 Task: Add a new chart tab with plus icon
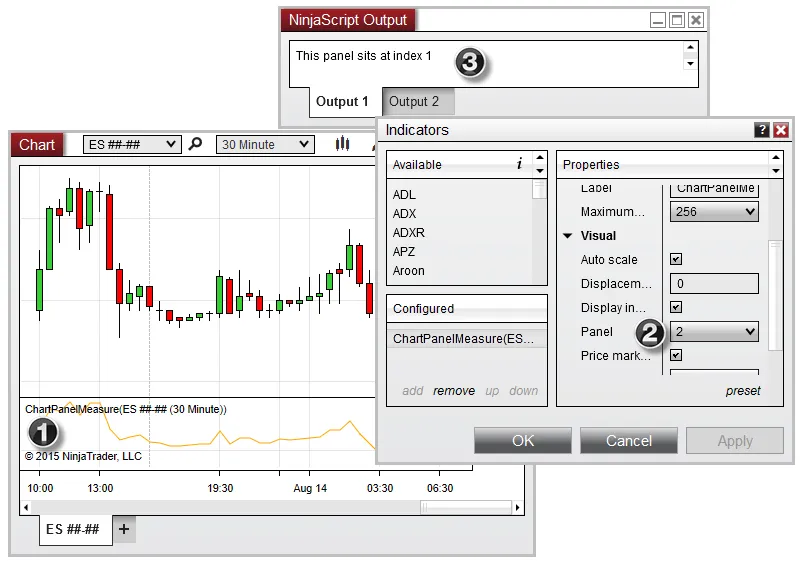pos(124,529)
